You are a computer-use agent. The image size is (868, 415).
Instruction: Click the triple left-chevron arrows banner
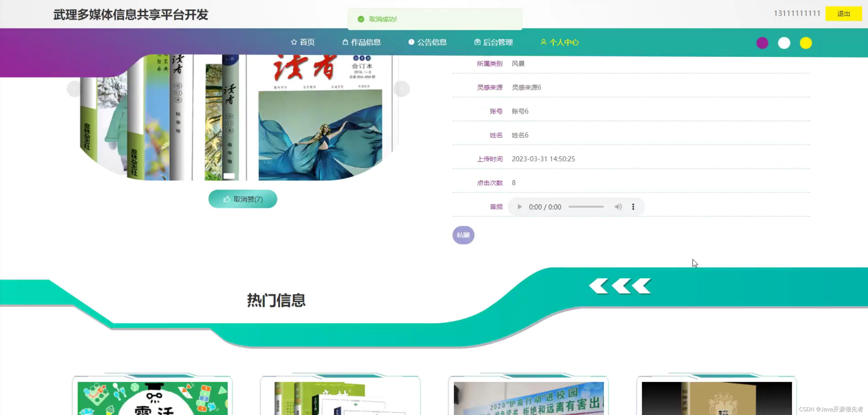[619, 286]
